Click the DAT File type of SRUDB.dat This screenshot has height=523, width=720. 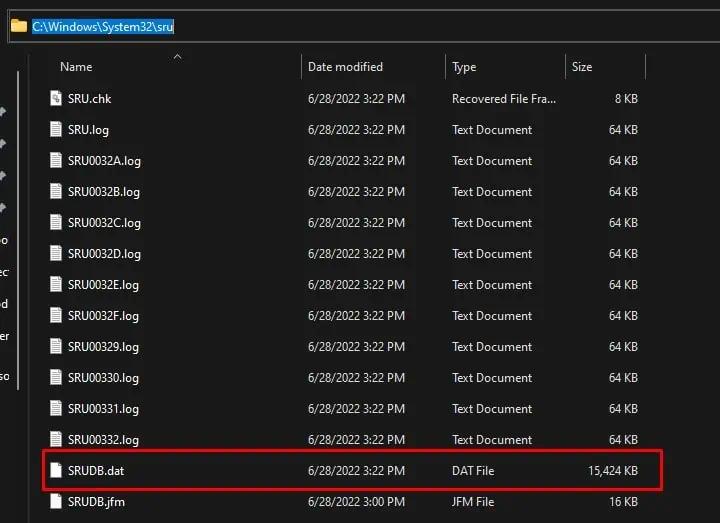coord(473,471)
